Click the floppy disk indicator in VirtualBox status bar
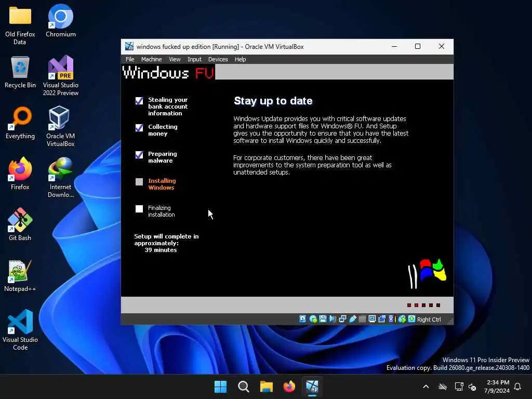 (x=323, y=319)
